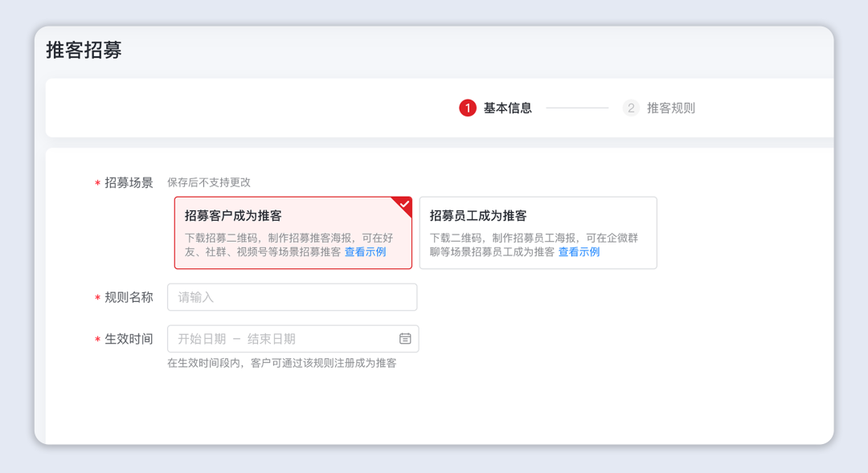868x473 pixels.
Task: Open 查看示例 link in the customer card
Action: click(x=365, y=252)
